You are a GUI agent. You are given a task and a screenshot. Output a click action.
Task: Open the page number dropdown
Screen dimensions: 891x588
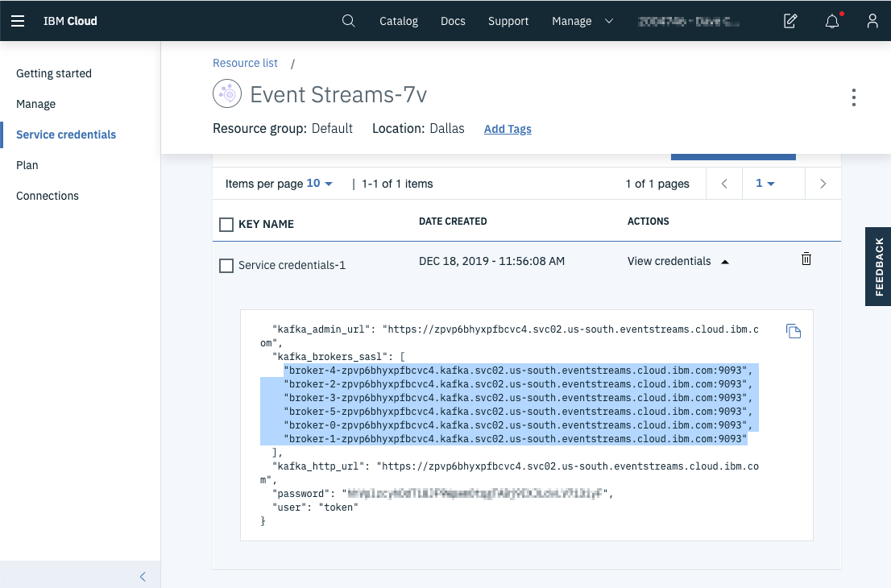pyautogui.click(x=765, y=184)
